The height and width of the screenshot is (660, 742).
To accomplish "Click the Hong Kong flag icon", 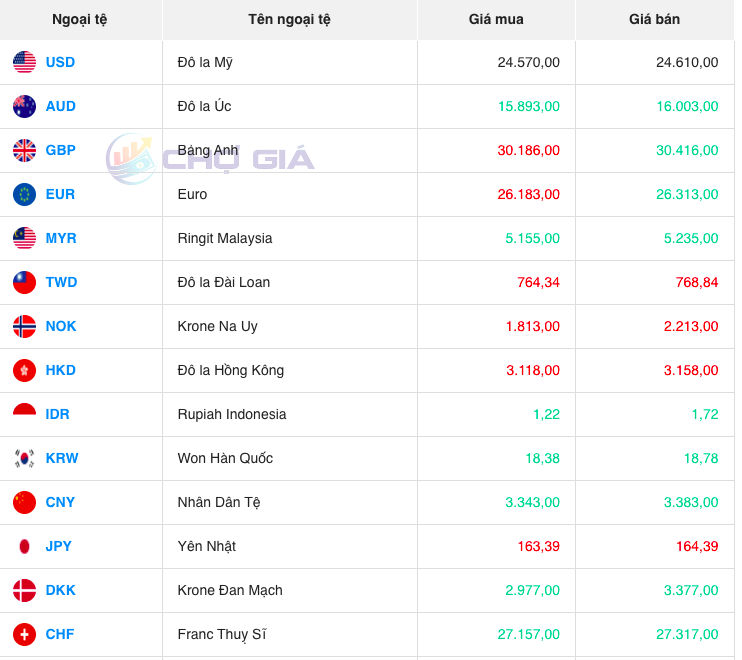I will (x=24, y=370).
